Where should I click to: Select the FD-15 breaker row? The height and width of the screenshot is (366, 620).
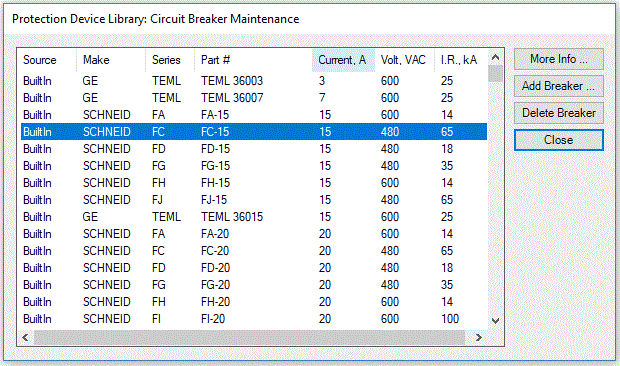coord(254,149)
